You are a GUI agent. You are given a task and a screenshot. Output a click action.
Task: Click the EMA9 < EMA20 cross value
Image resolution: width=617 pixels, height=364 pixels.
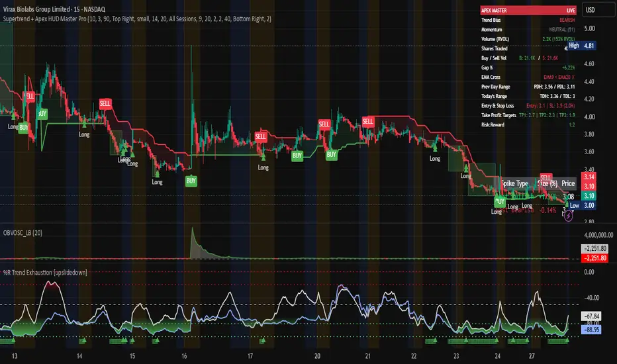point(559,77)
